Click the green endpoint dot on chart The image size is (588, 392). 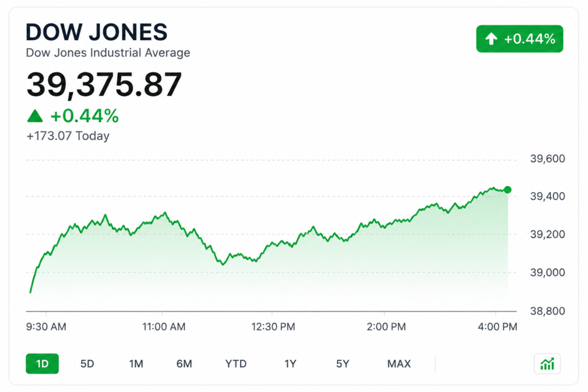[508, 189]
